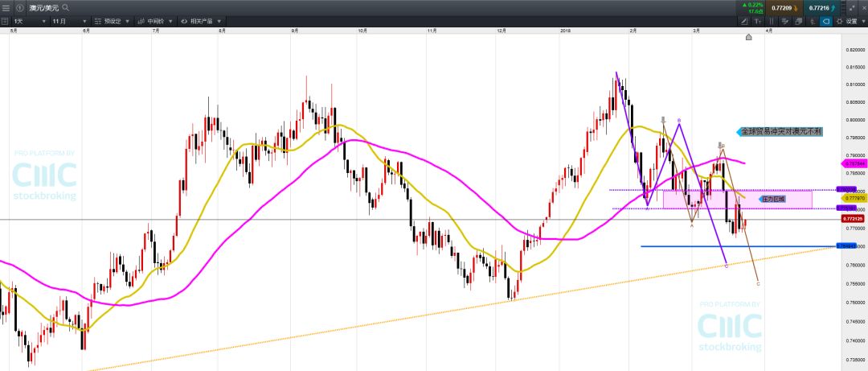Select the trend line drawing tool
The width and height of the screenshot is (868, 371).
point(744,21)
